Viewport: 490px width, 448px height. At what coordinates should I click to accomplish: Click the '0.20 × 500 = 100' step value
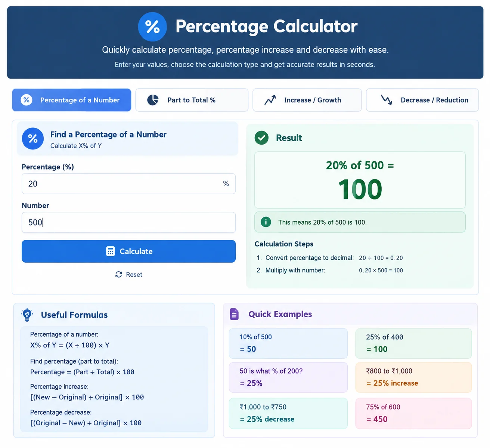coord(381,270)
